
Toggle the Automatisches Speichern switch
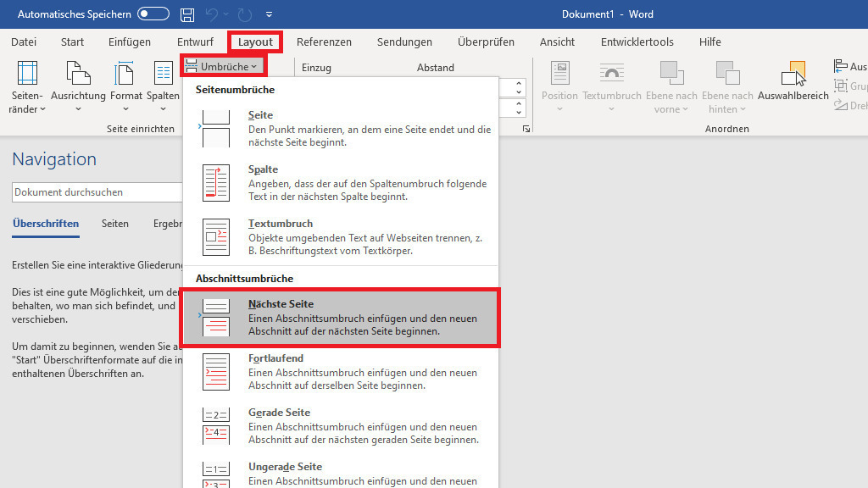[153, 14]
